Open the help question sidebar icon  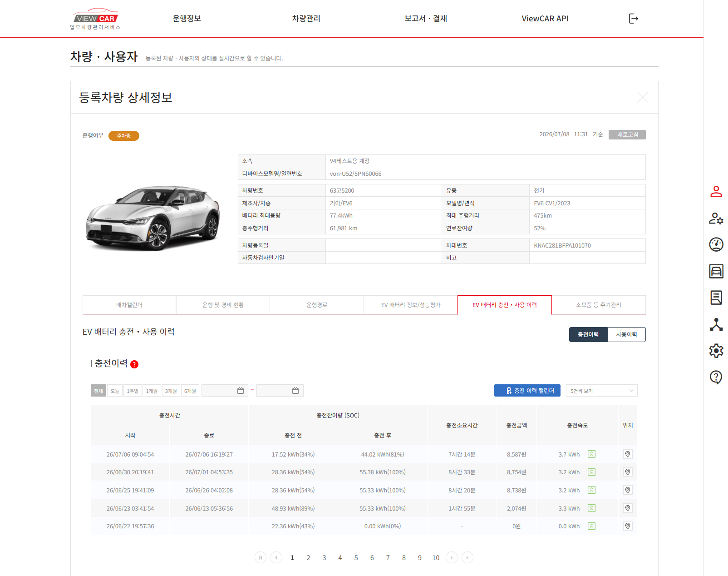point(716,377)
